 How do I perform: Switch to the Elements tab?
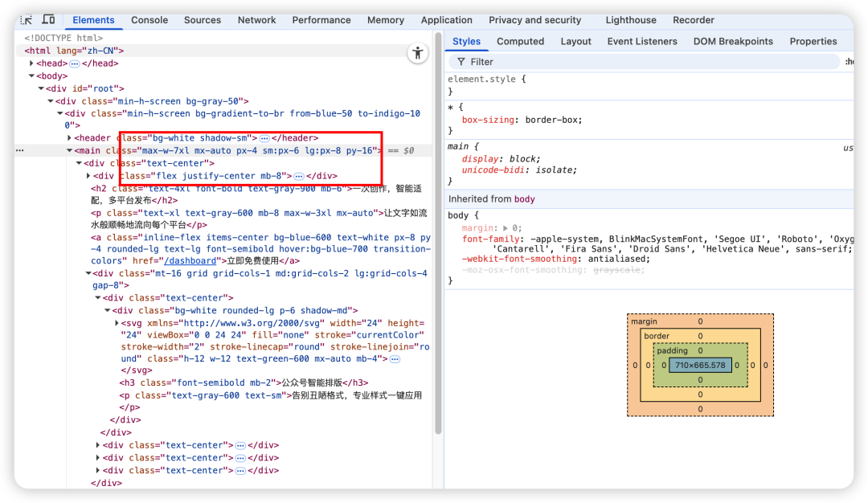(x=93, y=20)
